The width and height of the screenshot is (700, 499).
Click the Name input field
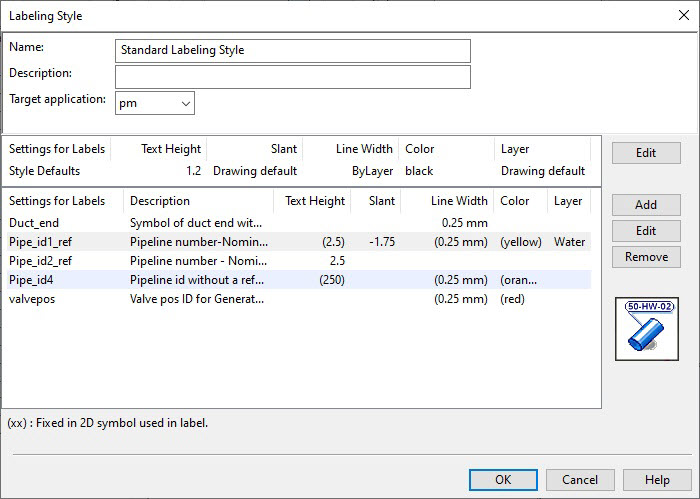[x=293, y=50]
